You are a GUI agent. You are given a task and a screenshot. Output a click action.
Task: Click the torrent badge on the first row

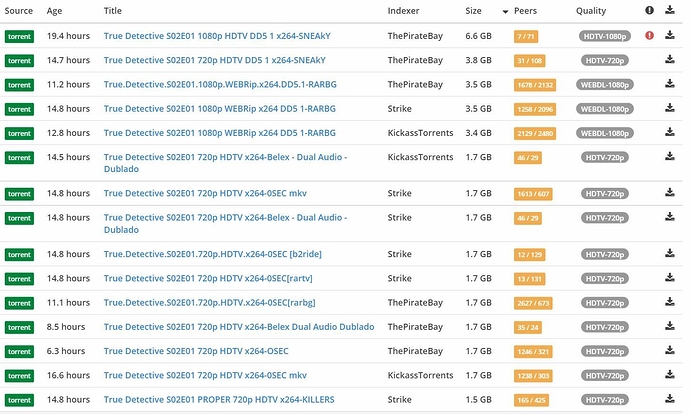coord(19,35)
